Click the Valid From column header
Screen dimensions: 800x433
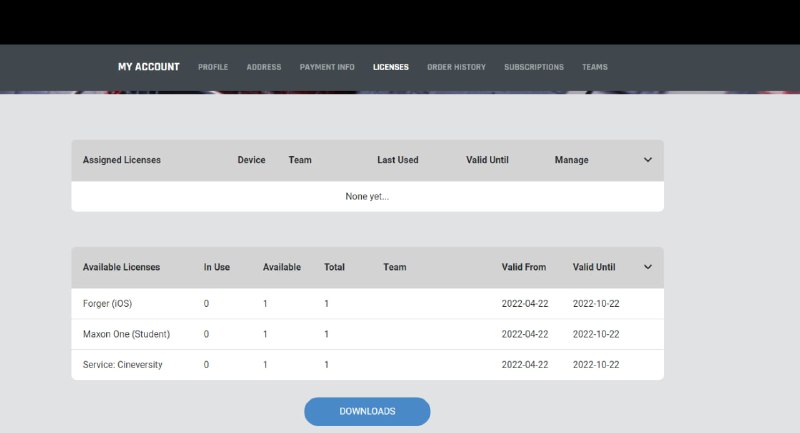pos(523,267)
